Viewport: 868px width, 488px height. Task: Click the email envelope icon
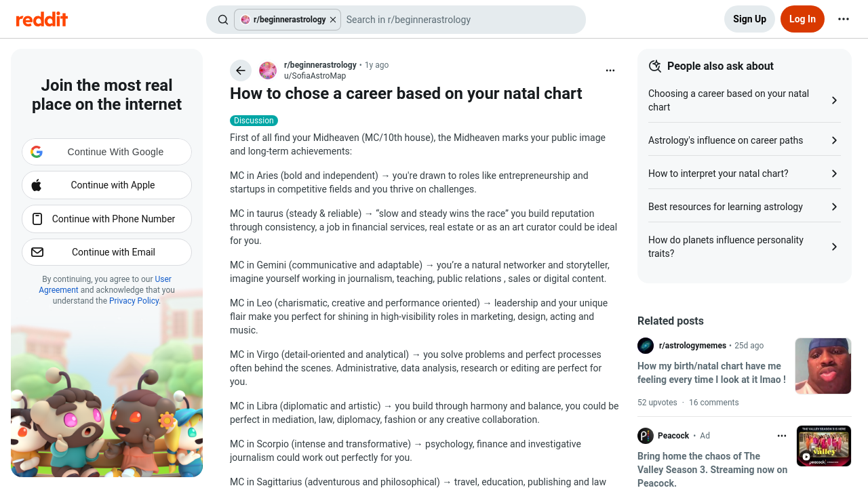(37, 252)
